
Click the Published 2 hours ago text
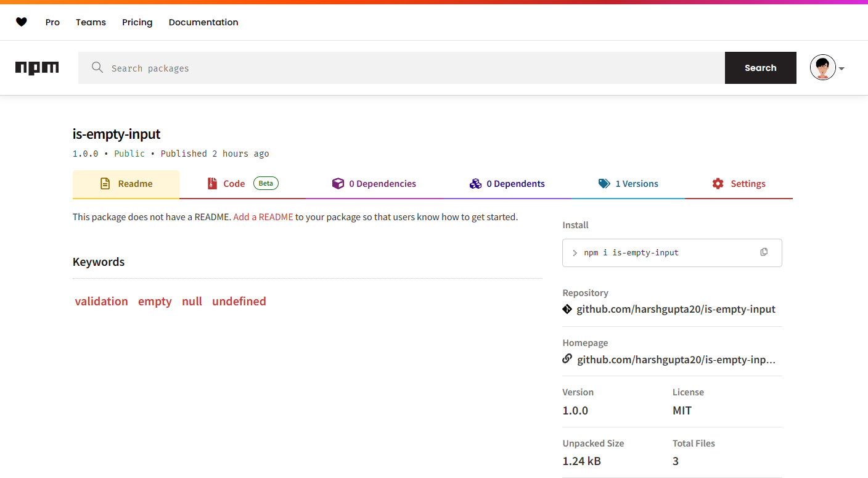[x=215, y=154]
